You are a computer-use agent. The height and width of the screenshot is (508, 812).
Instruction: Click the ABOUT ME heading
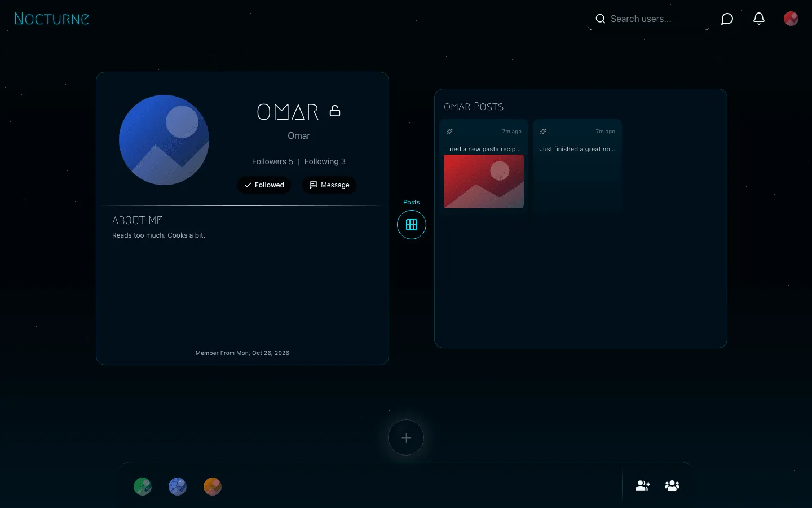(x=138, y=220)
